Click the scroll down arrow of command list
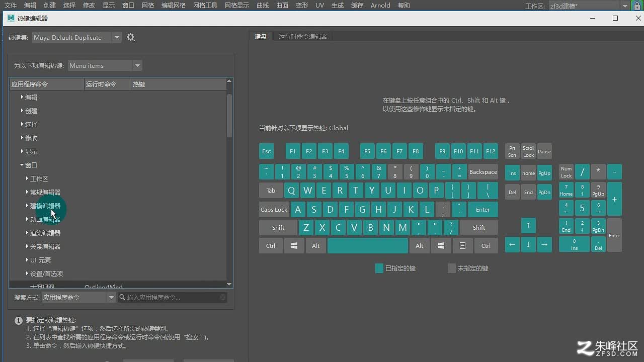Viewport: 644px width, 362px height. 229,285
